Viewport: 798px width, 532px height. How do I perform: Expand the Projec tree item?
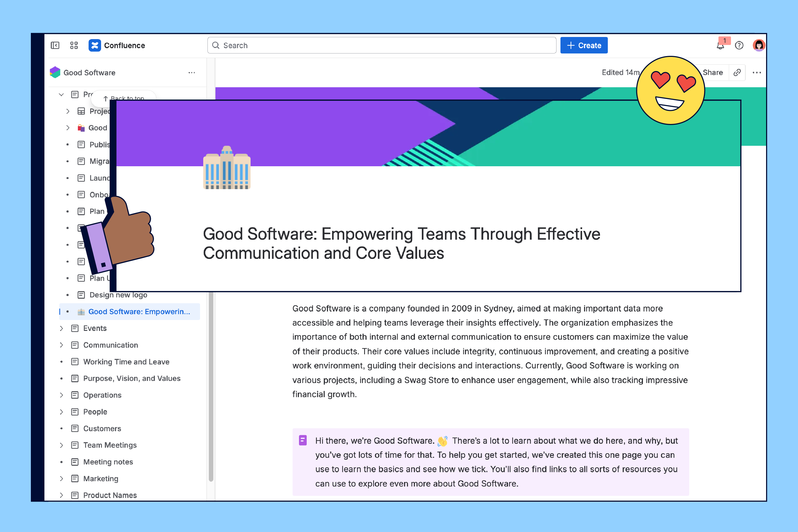[x=68, y=111]
